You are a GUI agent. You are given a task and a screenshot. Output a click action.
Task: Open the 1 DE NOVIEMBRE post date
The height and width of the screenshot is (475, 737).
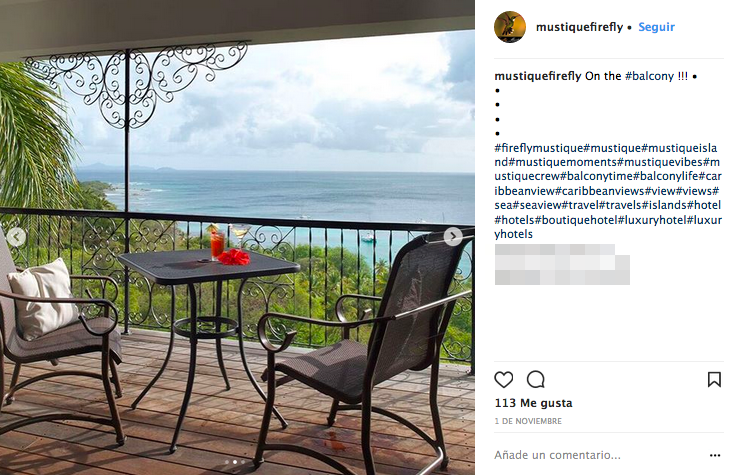point(528,421)
